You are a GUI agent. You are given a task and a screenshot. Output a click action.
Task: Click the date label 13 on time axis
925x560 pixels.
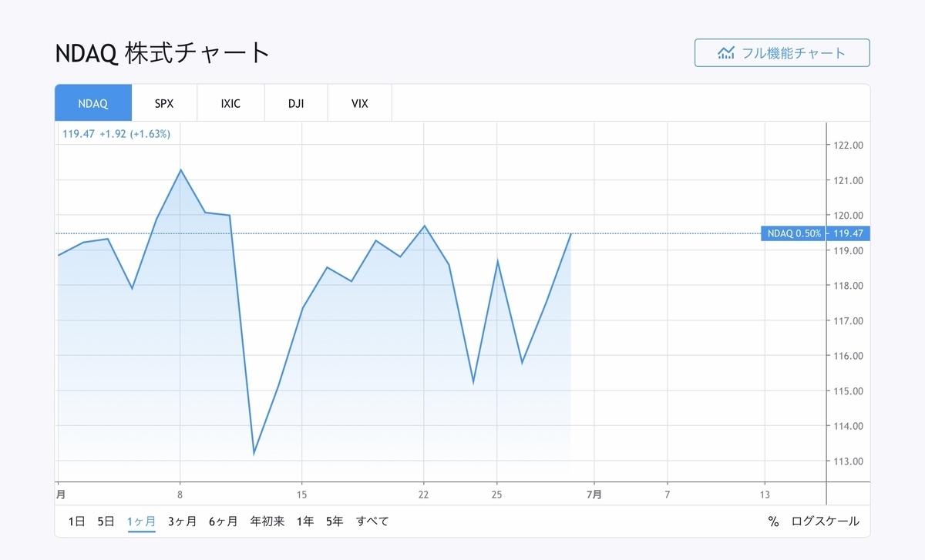765,494
